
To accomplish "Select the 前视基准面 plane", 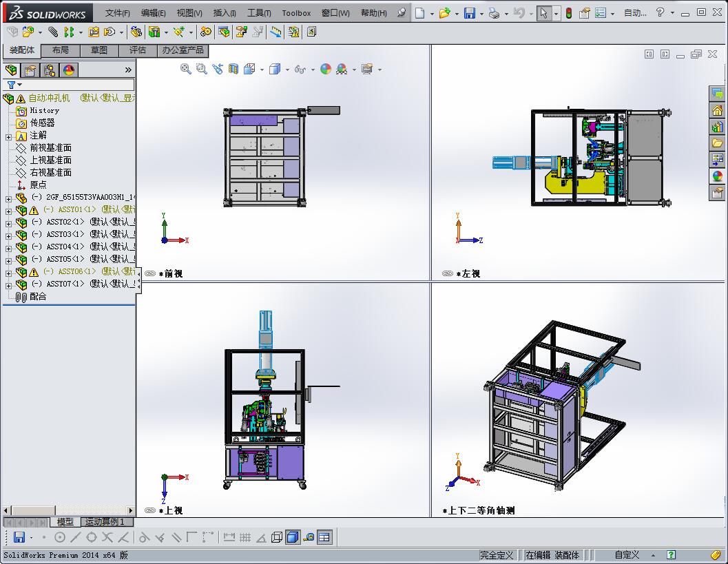I will click(43, 147).
